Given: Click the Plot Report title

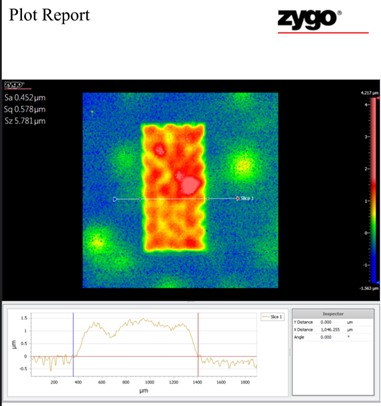Looking at the screenshot, I should (x=49, y=15).
